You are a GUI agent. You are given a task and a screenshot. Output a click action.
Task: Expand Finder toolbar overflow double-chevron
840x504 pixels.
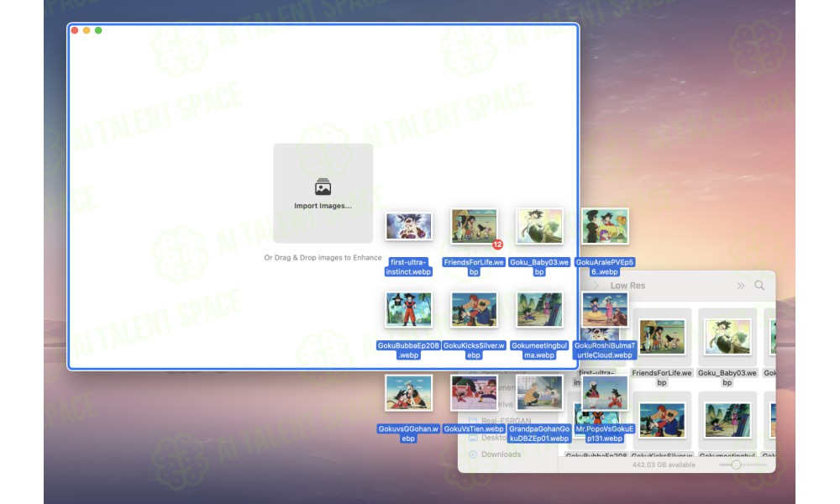click(741, 286)
